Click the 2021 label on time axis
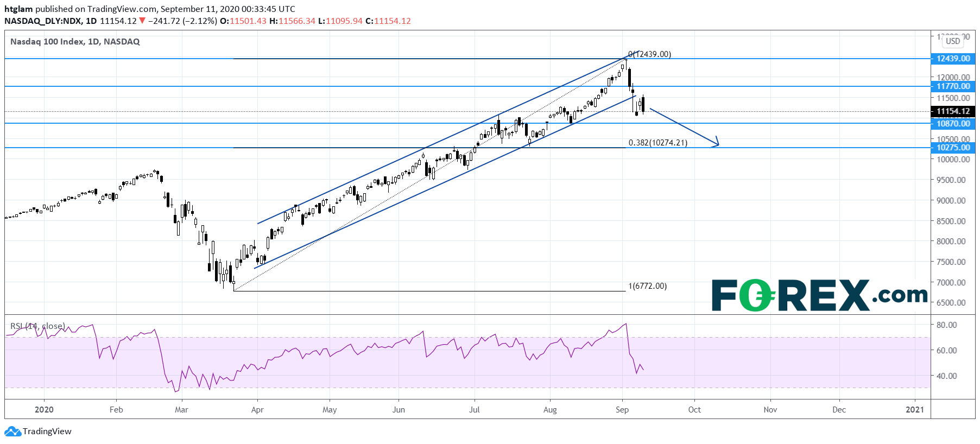 915,410
